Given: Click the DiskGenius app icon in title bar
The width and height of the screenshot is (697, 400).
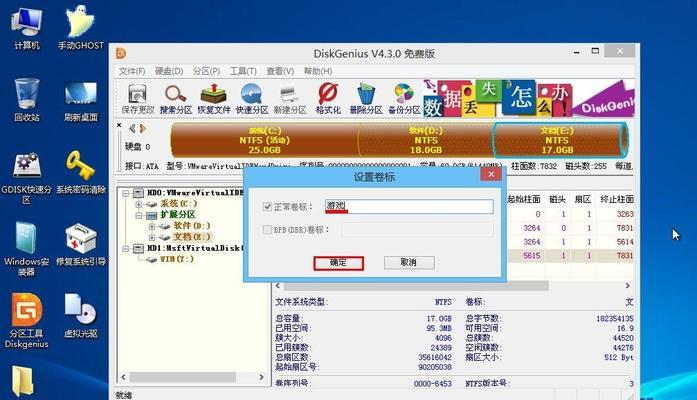Looking at the screenshot, I should (x=121, y=54).
